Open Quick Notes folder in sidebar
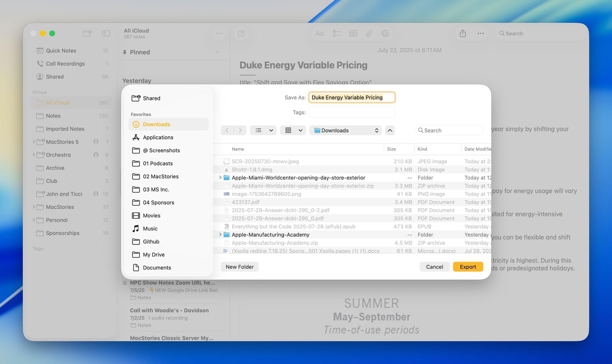Viewport: 612px width, 364px height. tap(71, 50)
